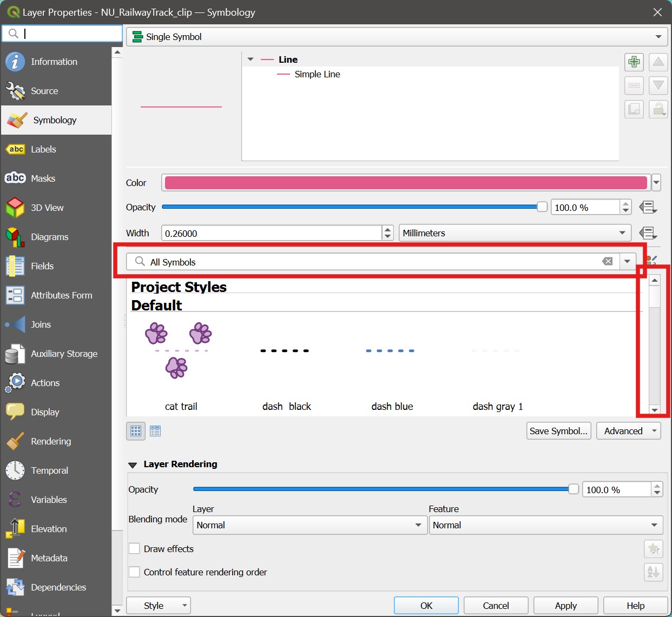Click the symbol opacity slider handle
Image resolution: width=672 pixels, height=617 pixels.
542,207
